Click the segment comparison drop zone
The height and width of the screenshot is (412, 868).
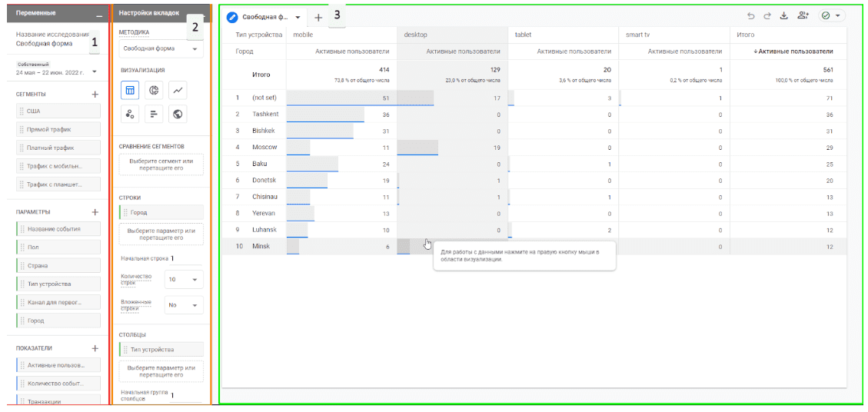click(161, 164)
